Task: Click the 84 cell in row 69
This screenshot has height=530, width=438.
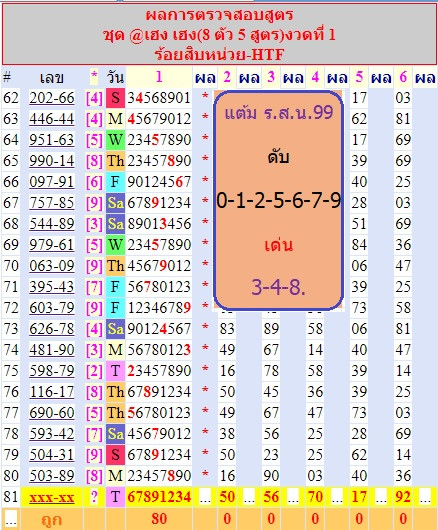Action: pyautogui.click(x=359, y=245)
